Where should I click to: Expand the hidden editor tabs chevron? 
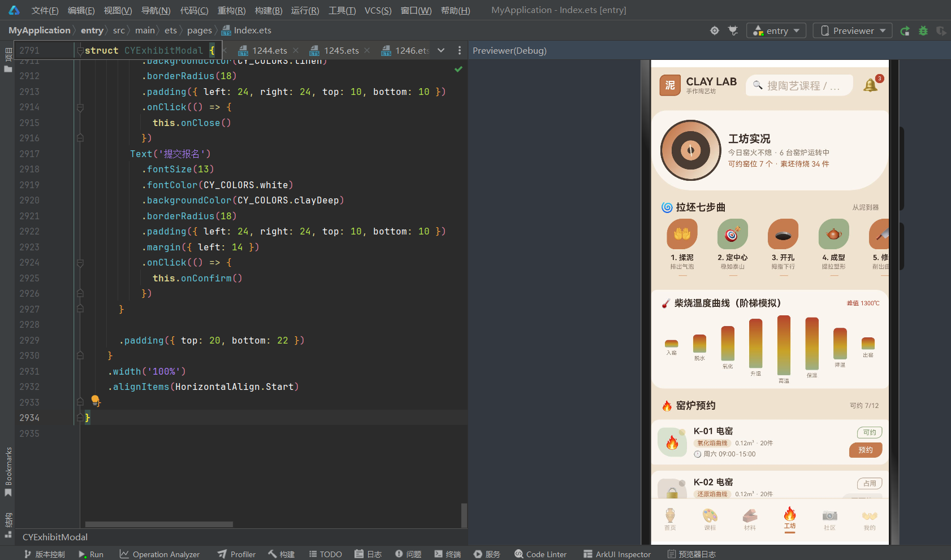[x=441, y=50]
